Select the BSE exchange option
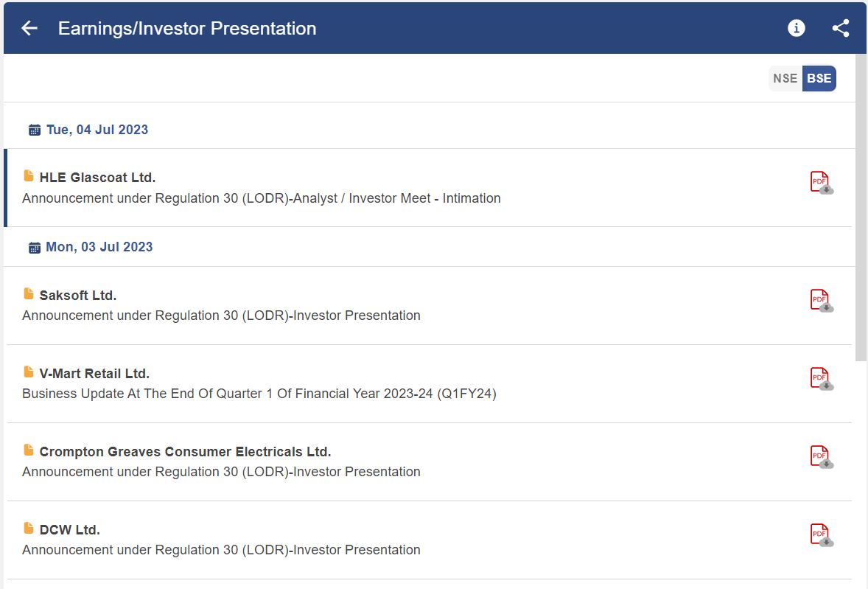This screenshot has width=868, height=589. [819, 79]
